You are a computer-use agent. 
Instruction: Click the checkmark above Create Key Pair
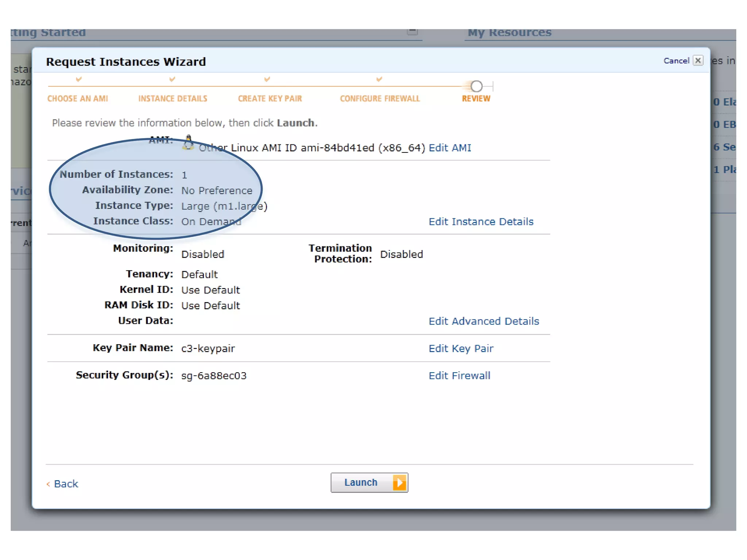(x=267, y=79)
